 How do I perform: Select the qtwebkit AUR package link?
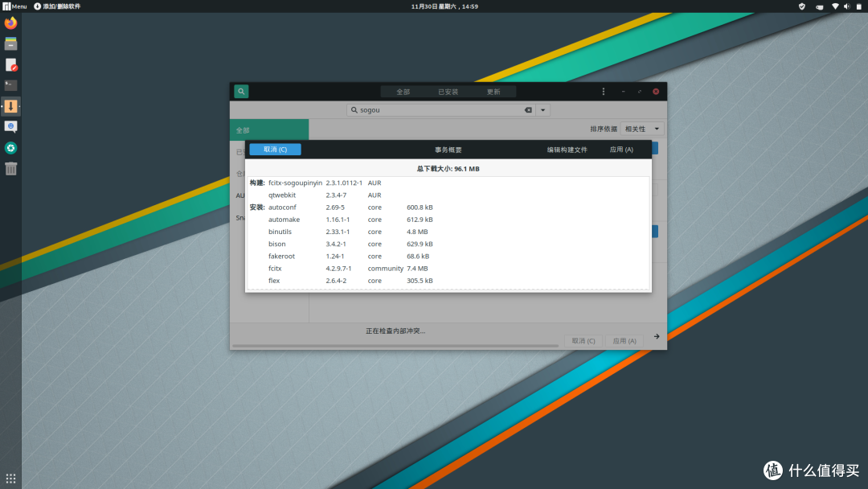click(x=283, y=195)
